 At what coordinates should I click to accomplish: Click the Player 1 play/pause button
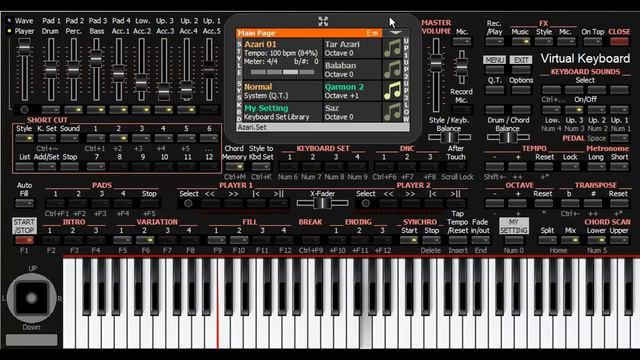click(279, 203)
